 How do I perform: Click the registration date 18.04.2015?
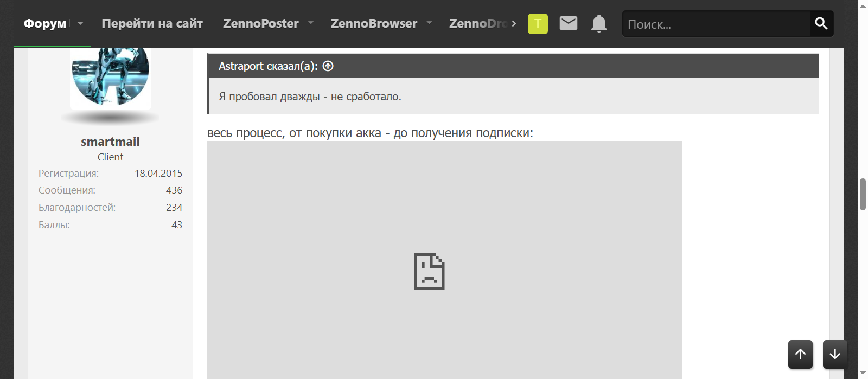[x=158, y=174]
